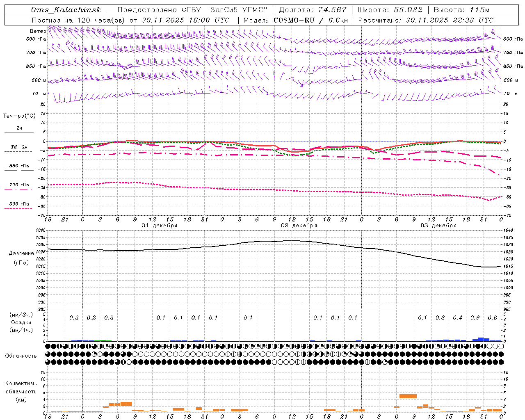
Task: Click the (мм/1ч.) precipitation unit label
Action: coord(21,330)
